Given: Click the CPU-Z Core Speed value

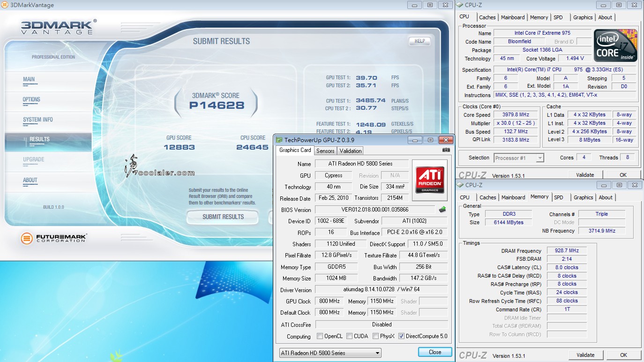Looking at the screenshot, I should pos(516,115).
